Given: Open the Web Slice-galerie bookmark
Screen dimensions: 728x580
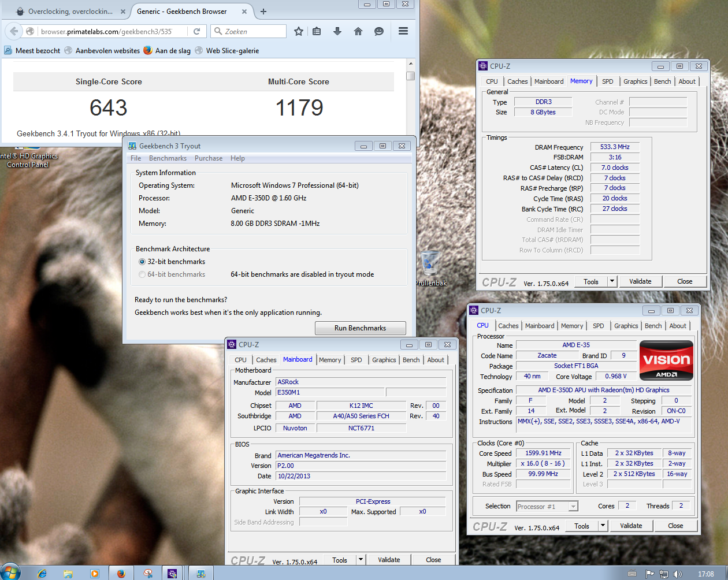Looking at the screenshot, I should click(x=227, y=50).
